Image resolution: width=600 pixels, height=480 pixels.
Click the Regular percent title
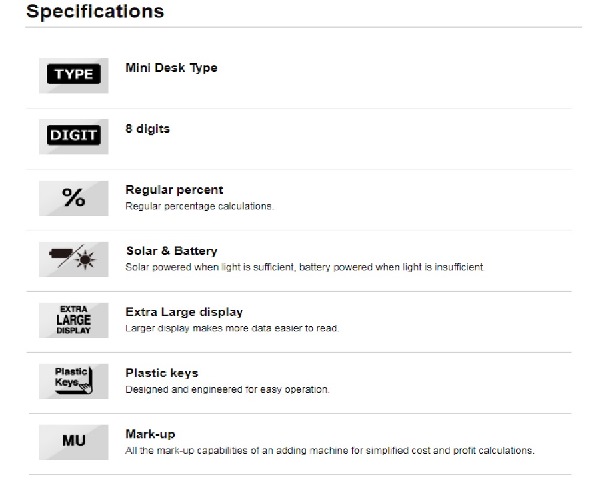click(x=174, y=190)
